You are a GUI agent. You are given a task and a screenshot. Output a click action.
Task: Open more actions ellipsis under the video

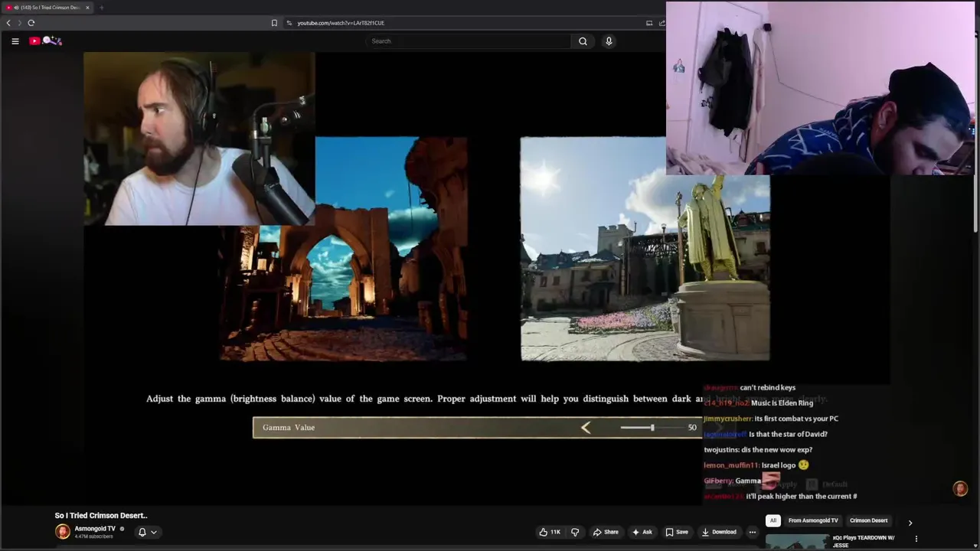point(753,532)
